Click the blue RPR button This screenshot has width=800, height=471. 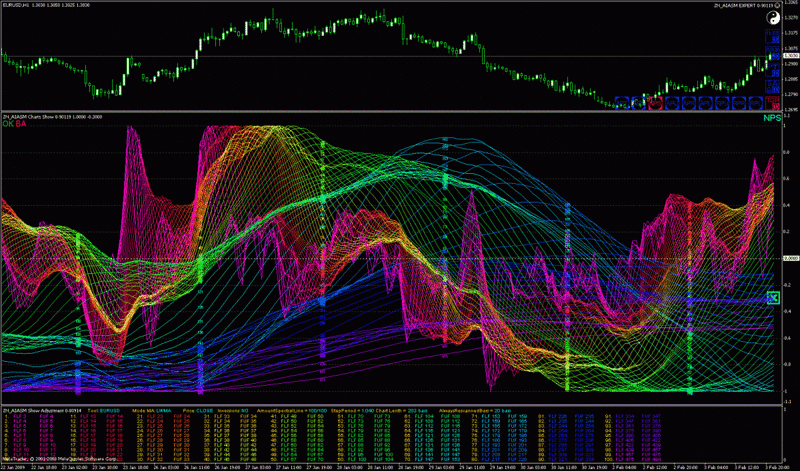click(739, 102)
